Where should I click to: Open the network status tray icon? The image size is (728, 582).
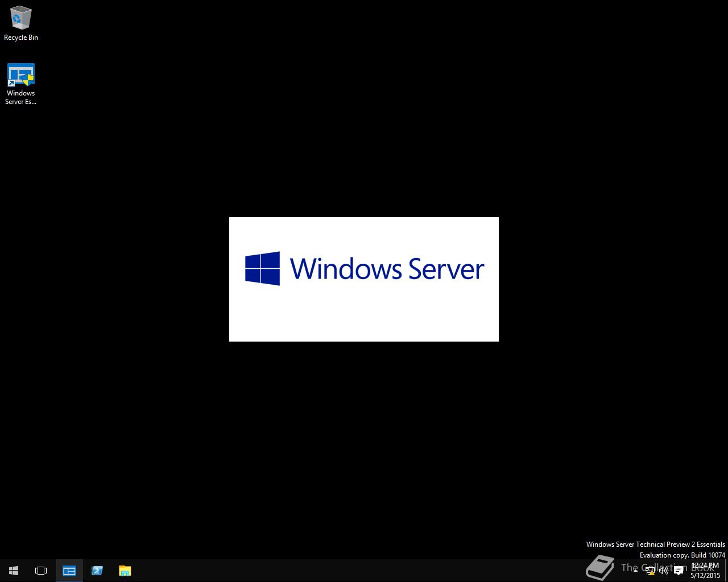(650, 571)
